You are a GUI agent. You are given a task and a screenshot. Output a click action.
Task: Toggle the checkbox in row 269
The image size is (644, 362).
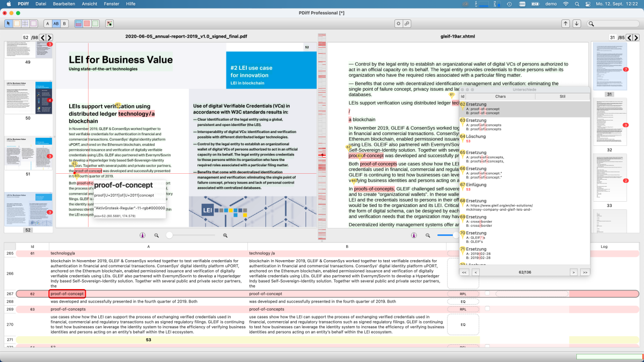[x=487, y=309]
